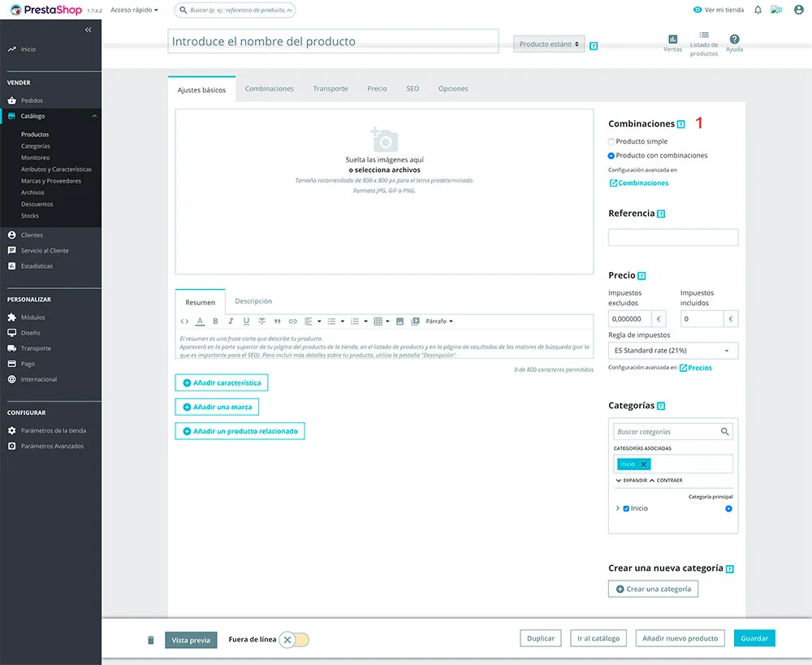812x665 pixels.
Task: Expand the Inicio category tree arrow
Action: (x=617, y=508)
